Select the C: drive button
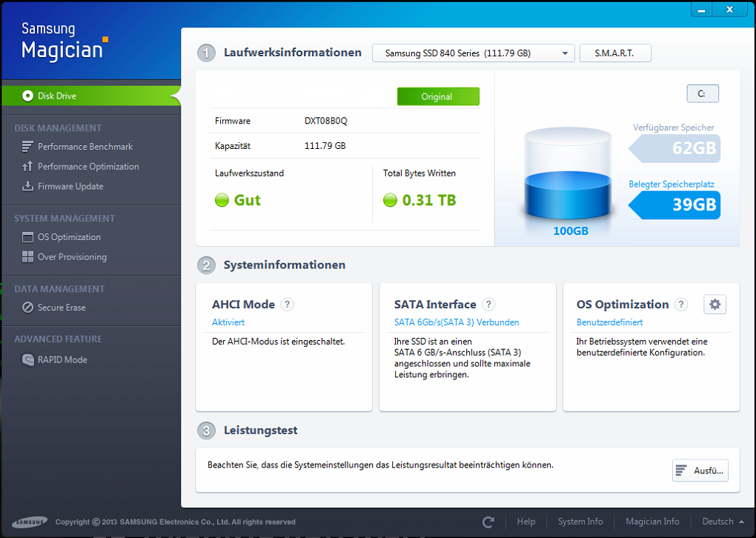The image size is (756, 538). pyautogui.click(x=702, y=93)
